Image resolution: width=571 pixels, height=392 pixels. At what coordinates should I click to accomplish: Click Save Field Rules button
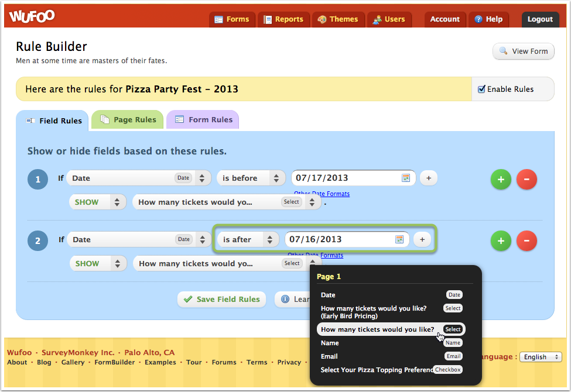tap(222, 299)
